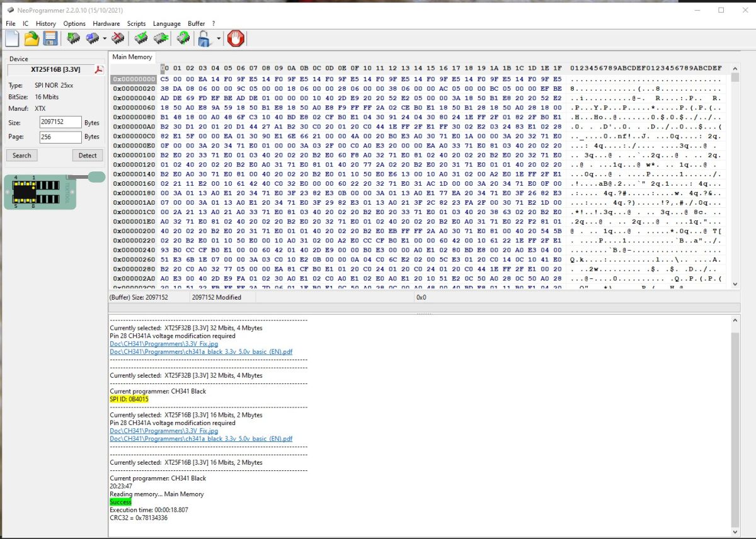Click the 20:23:47 timestamp log line
Viewport: 756px width, 539px height.
121,486
